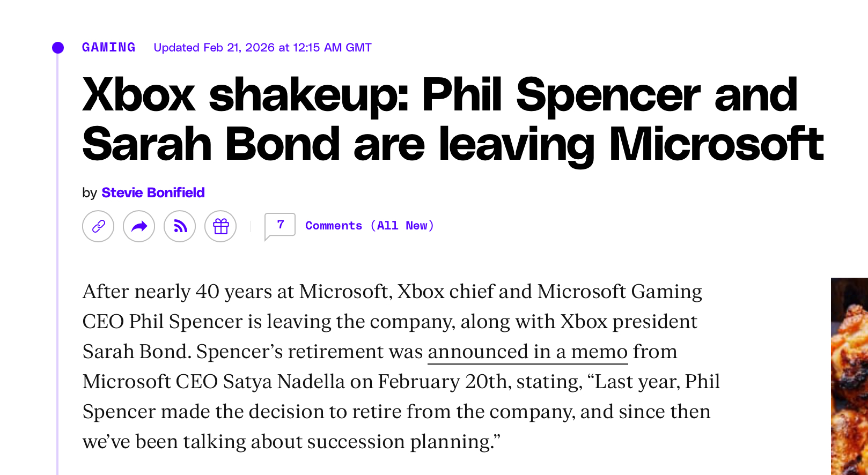Click the "by" label before the author name
The image size is (868, 475).
(89, 193)
